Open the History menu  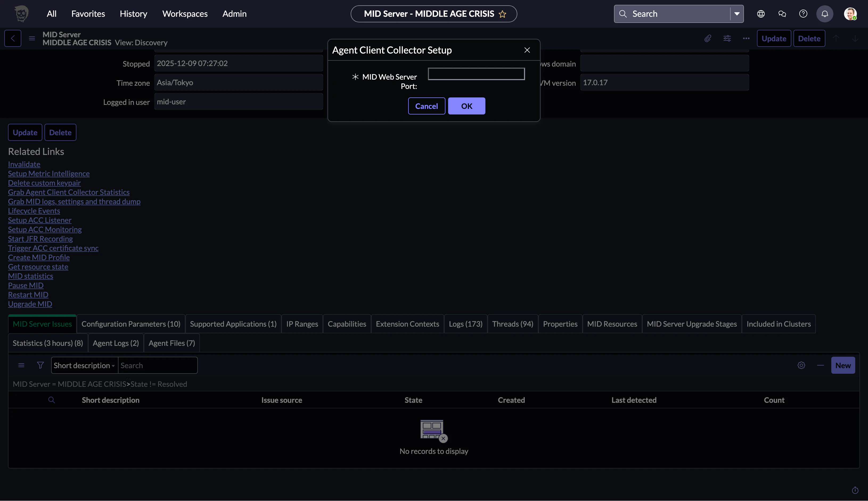click(x=134, y=14)
